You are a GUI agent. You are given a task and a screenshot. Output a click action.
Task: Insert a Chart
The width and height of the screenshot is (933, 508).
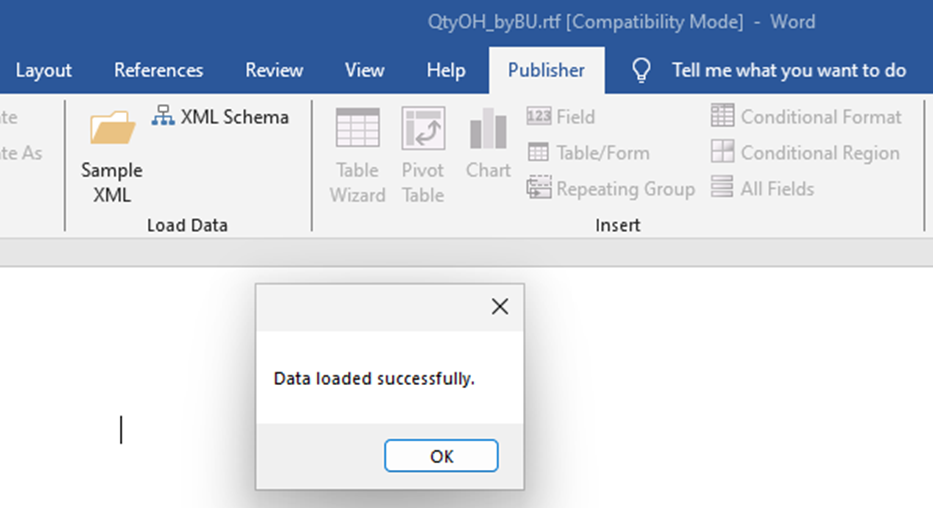click(488, 143)
